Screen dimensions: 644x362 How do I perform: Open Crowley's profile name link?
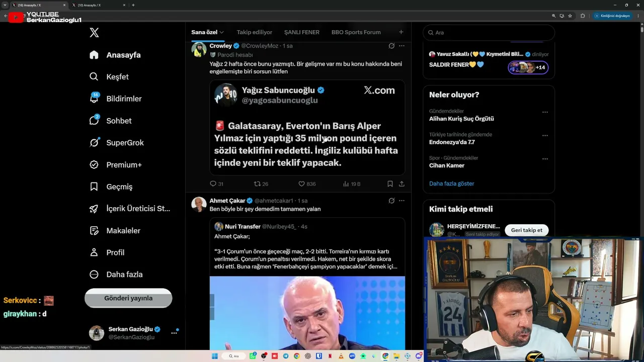click(x=221, y=46)
